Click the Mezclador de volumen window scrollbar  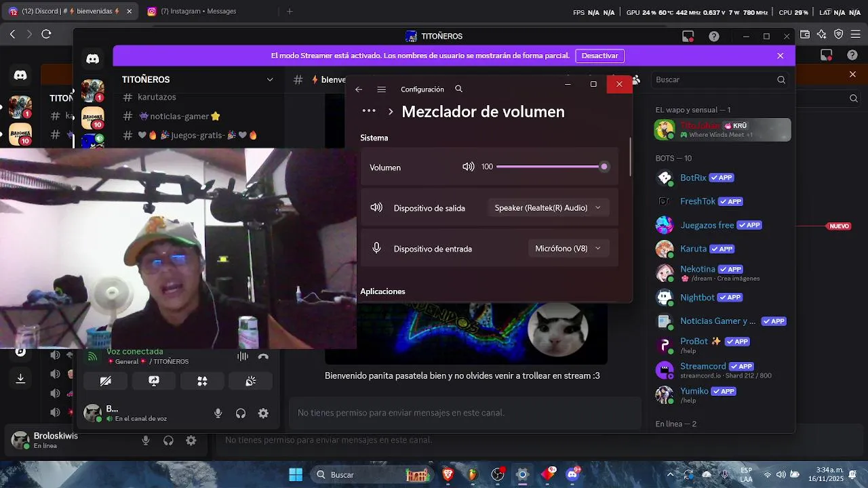coord(630,157)
